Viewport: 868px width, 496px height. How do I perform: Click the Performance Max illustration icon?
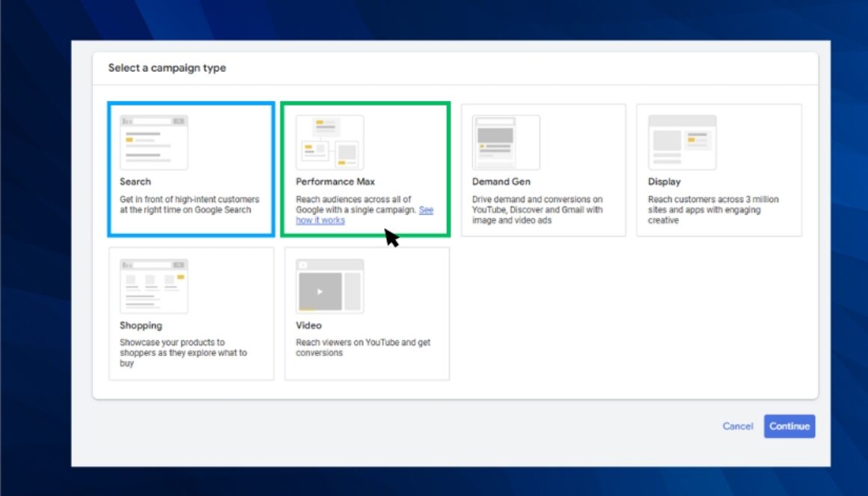coord(330,142)
